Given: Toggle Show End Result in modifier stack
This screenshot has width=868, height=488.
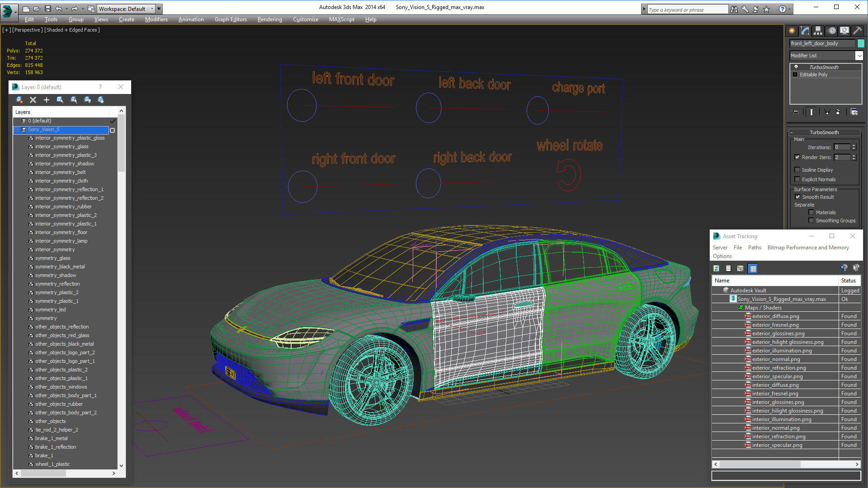Looking at the screenshot, I should [x=811, y=112].
